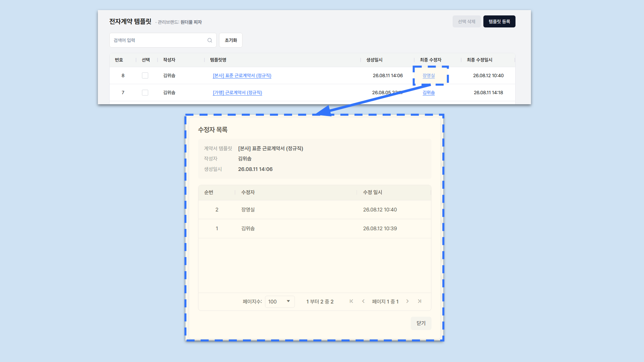Open [가맹] 근로계약서 (정규직) template link
This screenshot has width=644, height=362.
pos(237,93)
